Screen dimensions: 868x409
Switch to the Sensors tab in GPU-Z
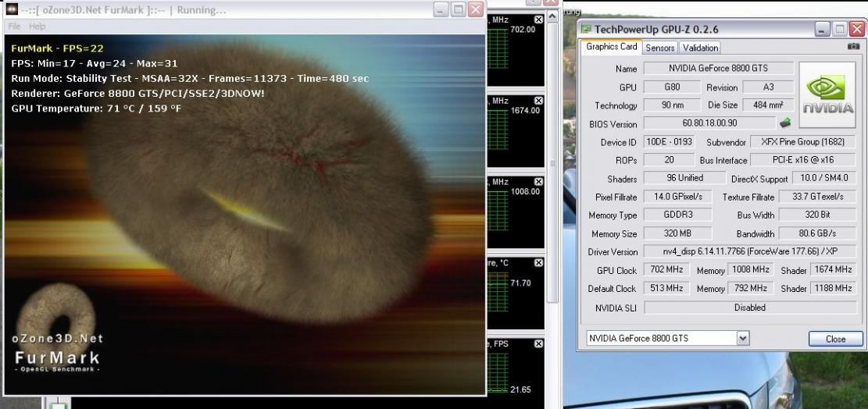660,48
